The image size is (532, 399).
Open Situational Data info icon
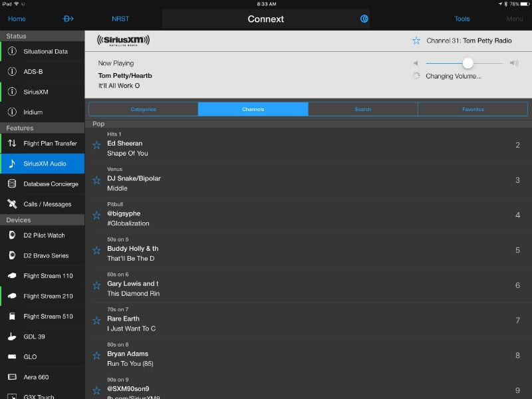point(12,51)
